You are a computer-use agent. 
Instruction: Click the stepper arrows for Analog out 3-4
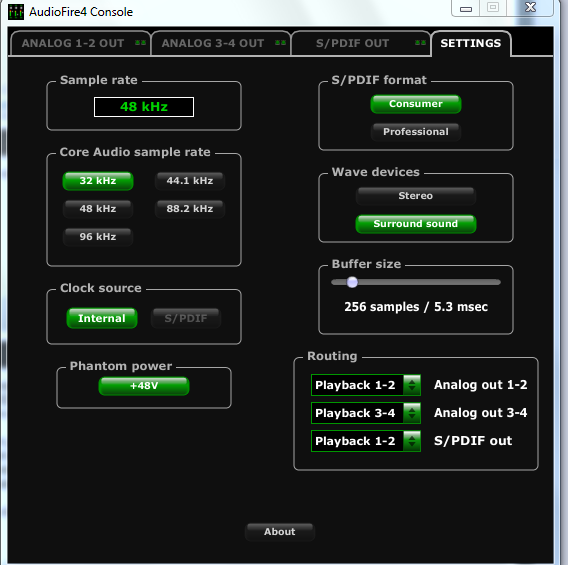pos(412,413)
